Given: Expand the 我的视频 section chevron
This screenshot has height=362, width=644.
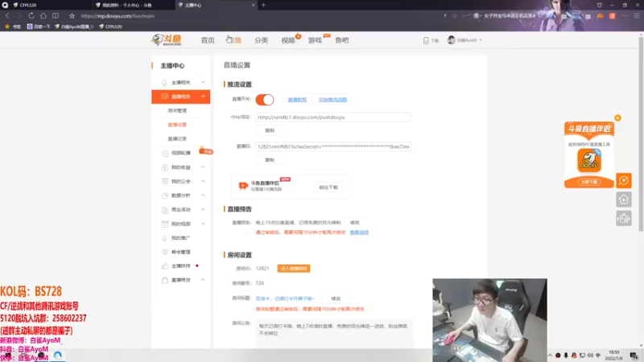Looking at the screenshot, I should [x=203, y=224].
